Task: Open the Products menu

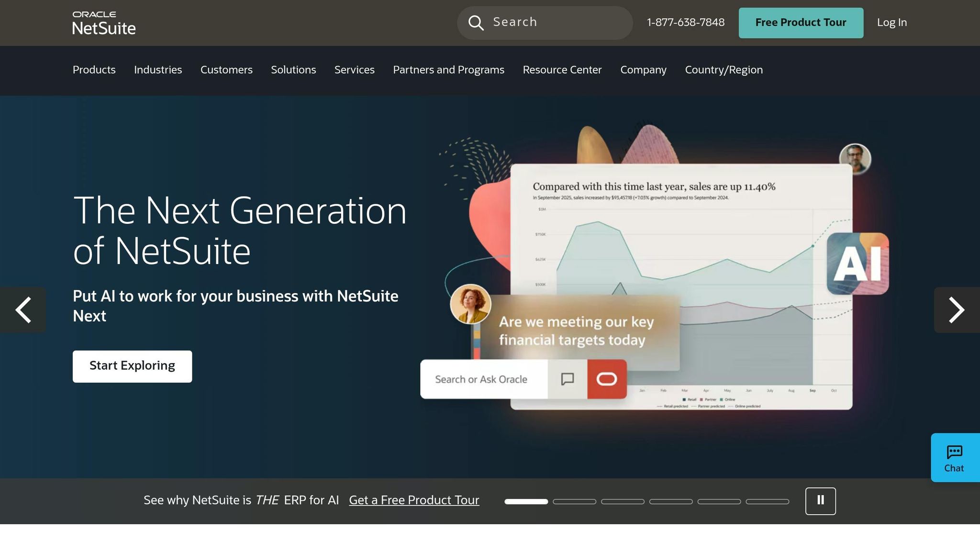Action: click(94, 70)
